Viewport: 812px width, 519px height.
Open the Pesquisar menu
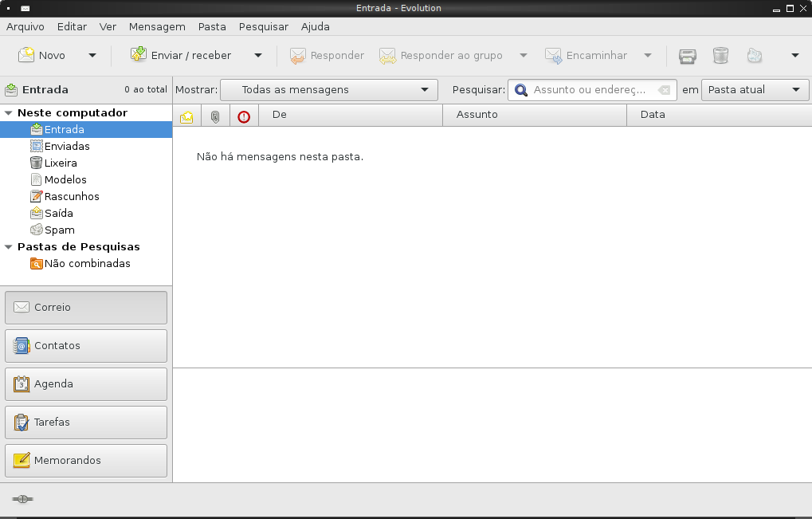(x=263, y=26)
